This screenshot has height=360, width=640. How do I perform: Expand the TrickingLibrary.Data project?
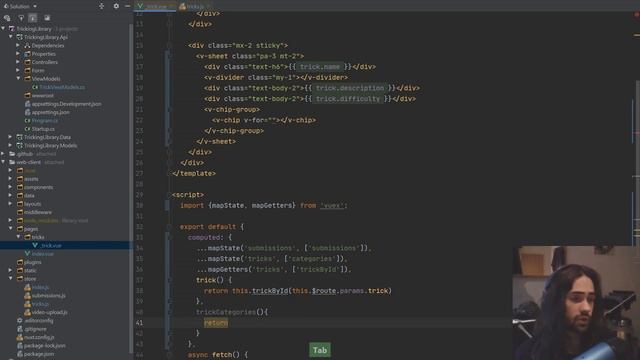(x=11, y=137)
